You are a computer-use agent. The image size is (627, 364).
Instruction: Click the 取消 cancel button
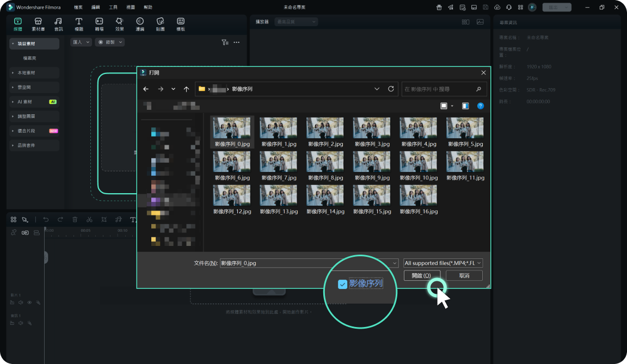coord(464,276)
